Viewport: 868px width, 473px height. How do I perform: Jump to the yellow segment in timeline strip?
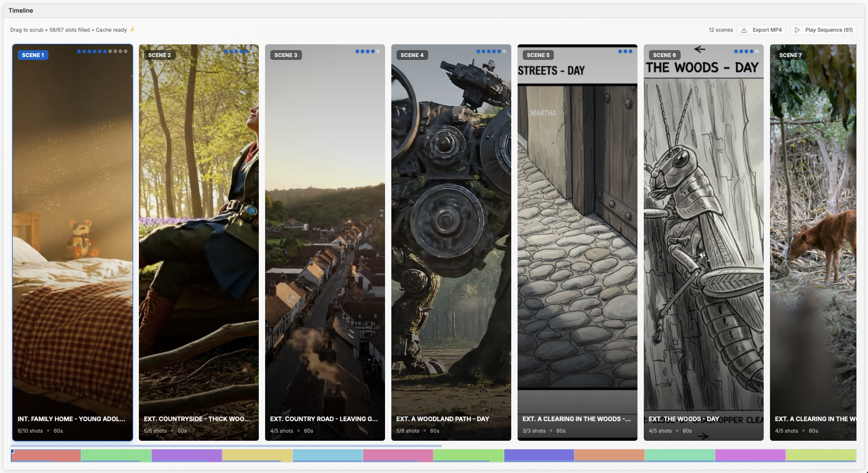point(257,456)
